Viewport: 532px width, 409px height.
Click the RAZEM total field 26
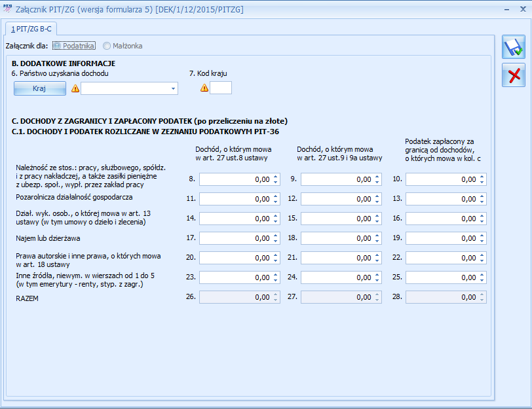pos(240,297)
